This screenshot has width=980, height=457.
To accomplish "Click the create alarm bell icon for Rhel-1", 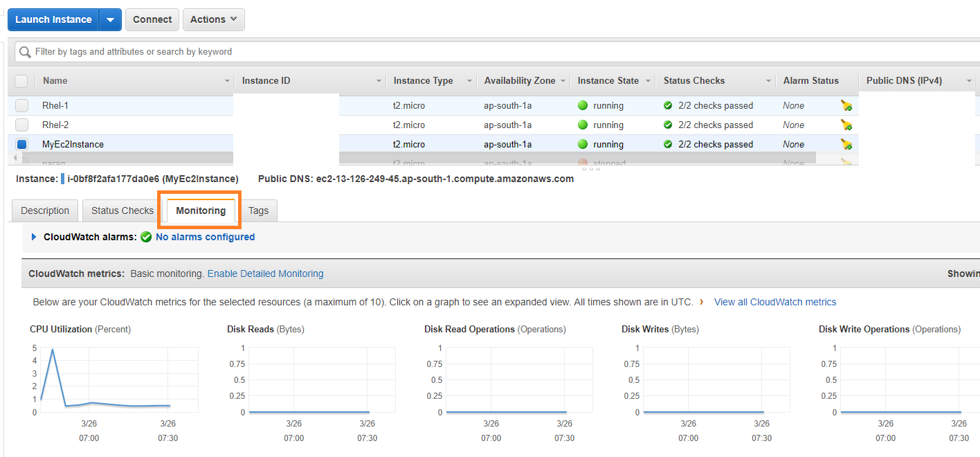I will [846, 105].
